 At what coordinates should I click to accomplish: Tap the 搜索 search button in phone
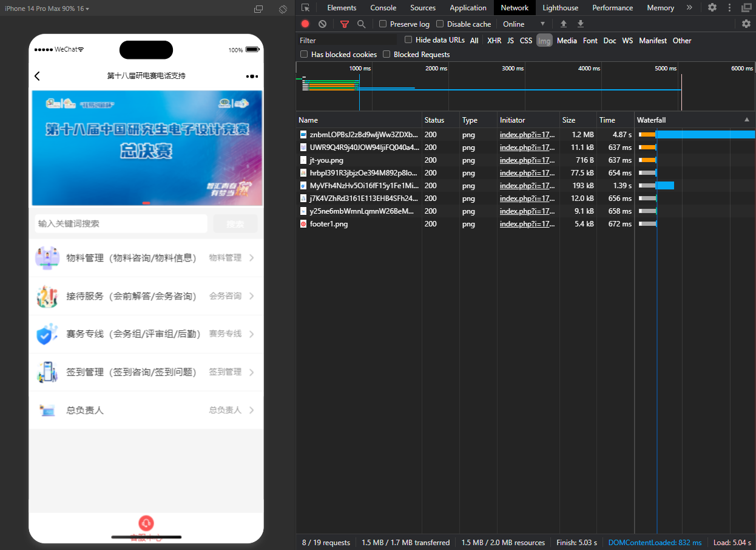point(235,223)
